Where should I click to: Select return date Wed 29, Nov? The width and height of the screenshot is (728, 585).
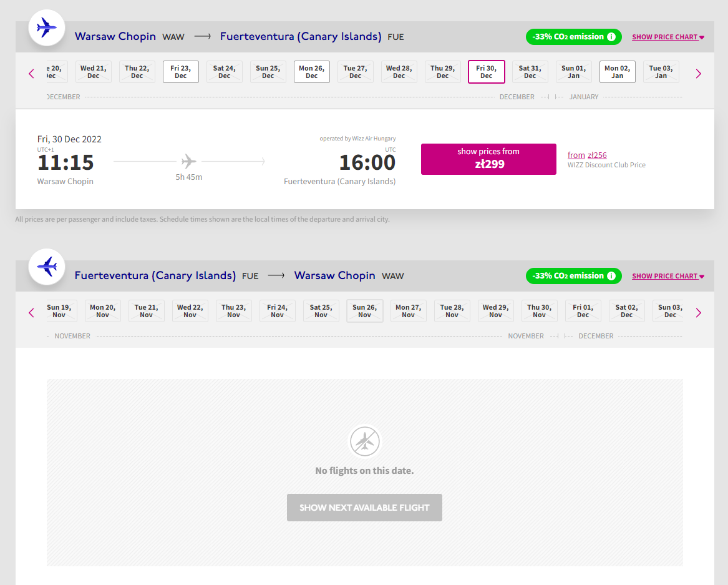pyautogui.click(x=495, y=312)
